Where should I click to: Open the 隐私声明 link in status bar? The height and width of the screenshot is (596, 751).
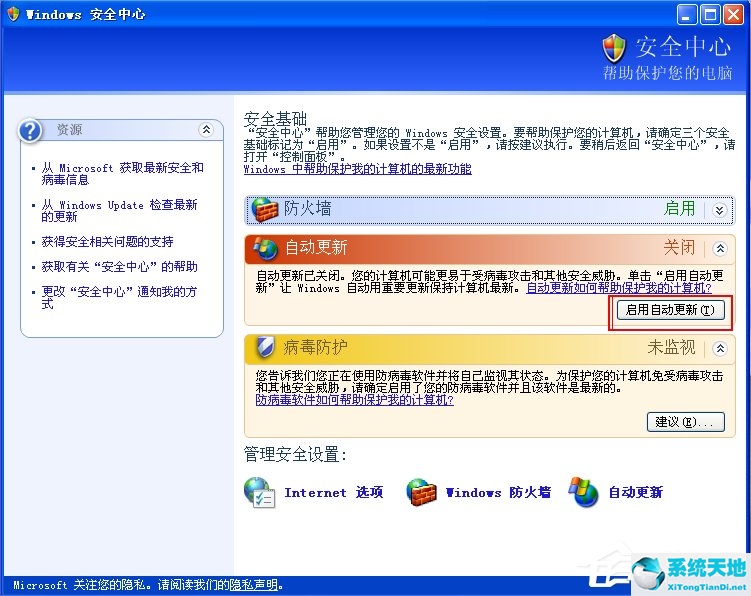253,585
